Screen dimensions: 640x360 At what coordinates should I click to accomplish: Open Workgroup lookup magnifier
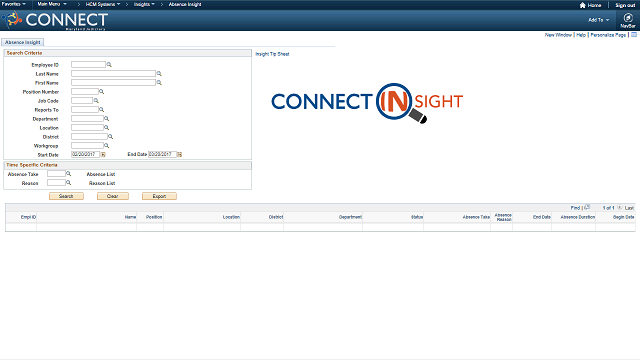click(107, 145)
